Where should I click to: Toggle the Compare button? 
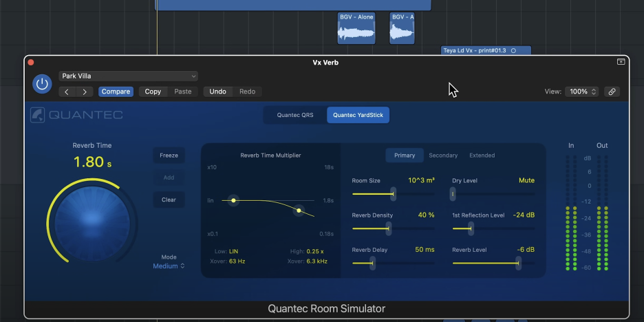116,92
